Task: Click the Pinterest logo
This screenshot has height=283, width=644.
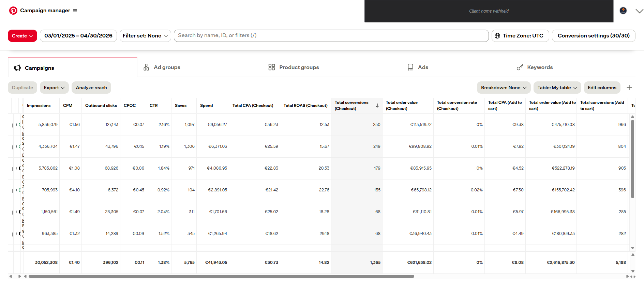Action: (x=13, y=11)
